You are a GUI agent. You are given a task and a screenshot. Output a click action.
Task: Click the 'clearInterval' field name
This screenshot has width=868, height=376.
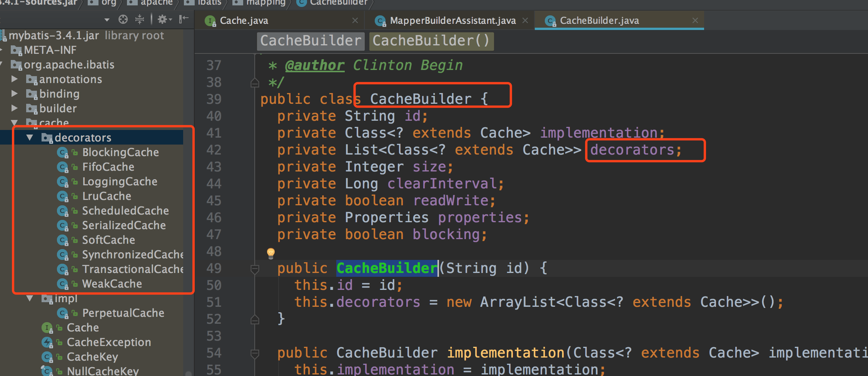pyautogui.click(x=442, y=184)
